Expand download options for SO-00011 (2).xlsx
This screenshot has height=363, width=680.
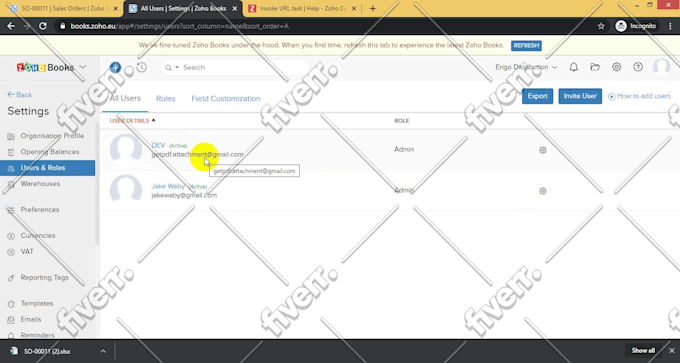(103, 351)
